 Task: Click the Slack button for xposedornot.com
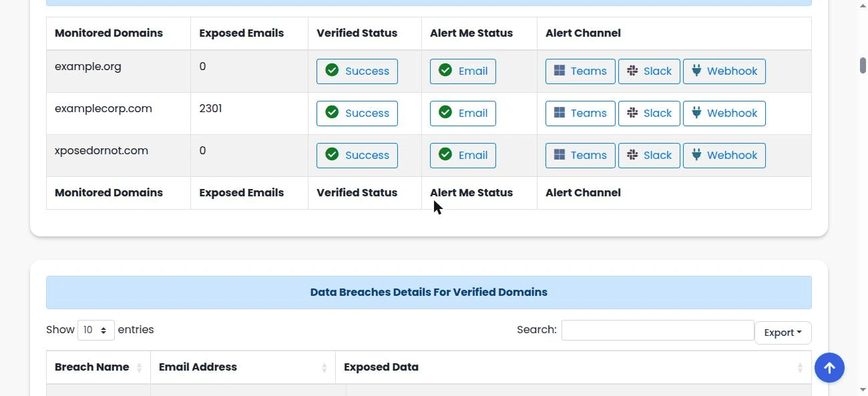[649, 156]
